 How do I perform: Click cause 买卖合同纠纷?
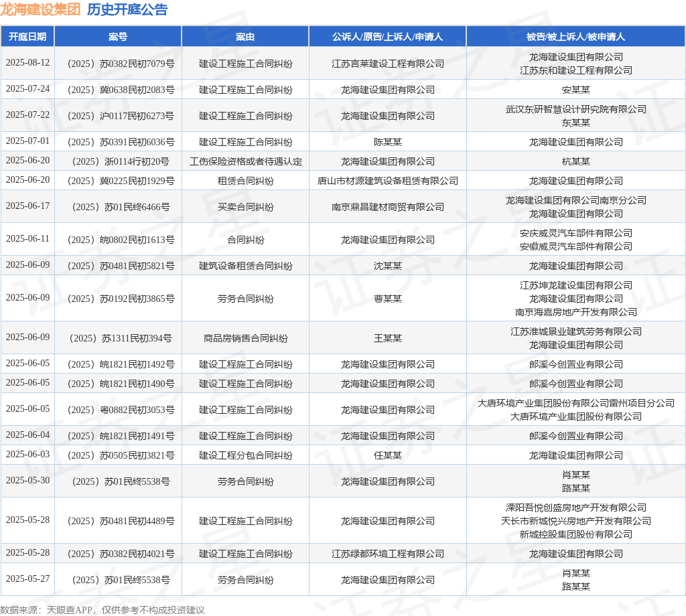[245, 207]
